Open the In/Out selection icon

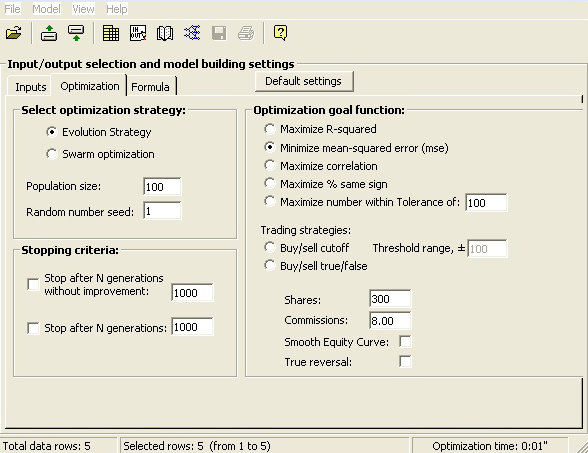click(138, 33)
